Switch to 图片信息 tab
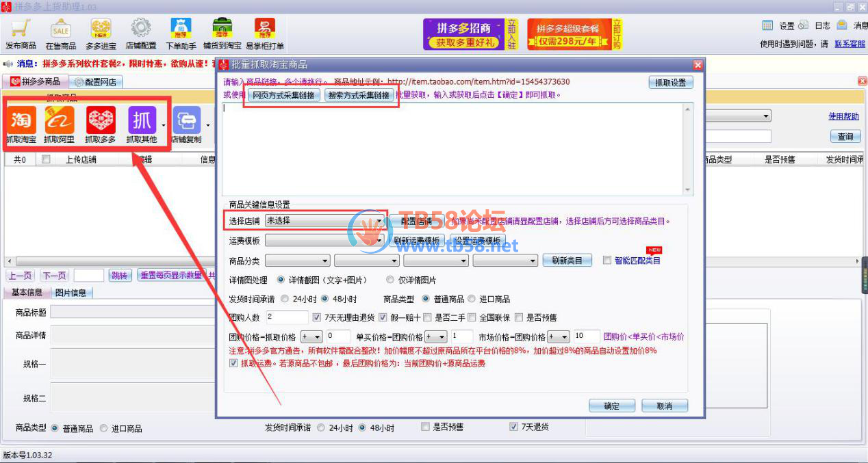868x463 pixels. click(71, 293)
